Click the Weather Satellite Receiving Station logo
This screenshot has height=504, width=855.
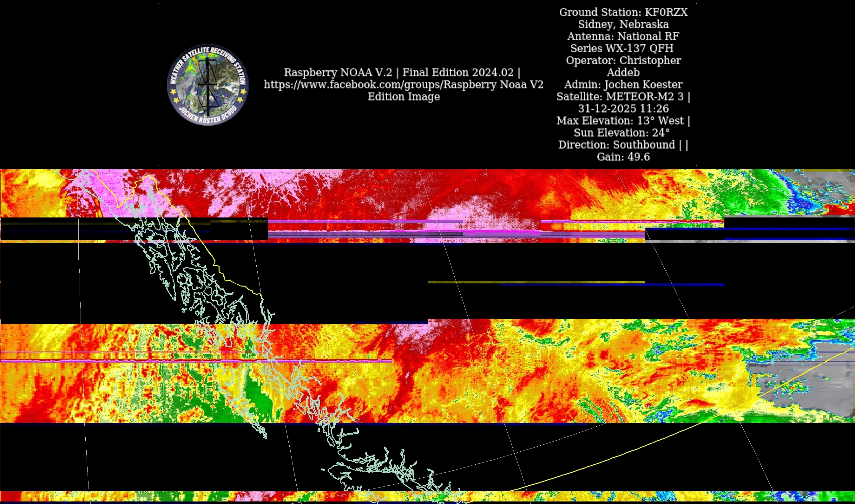[x=207, y=85]
